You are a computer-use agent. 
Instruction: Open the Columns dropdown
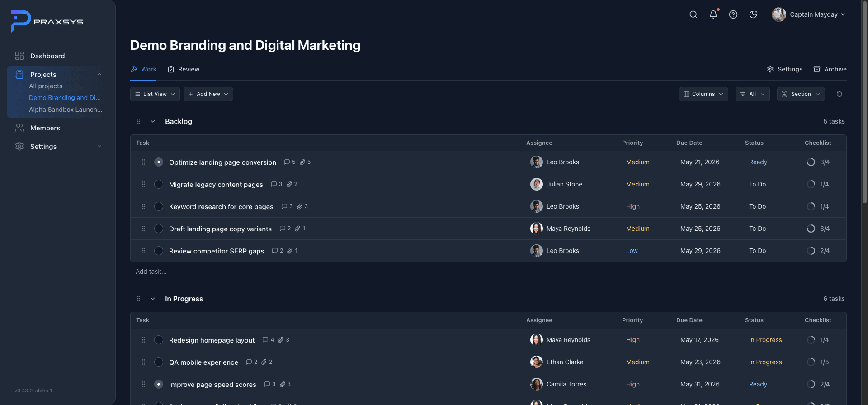point(703,94)
